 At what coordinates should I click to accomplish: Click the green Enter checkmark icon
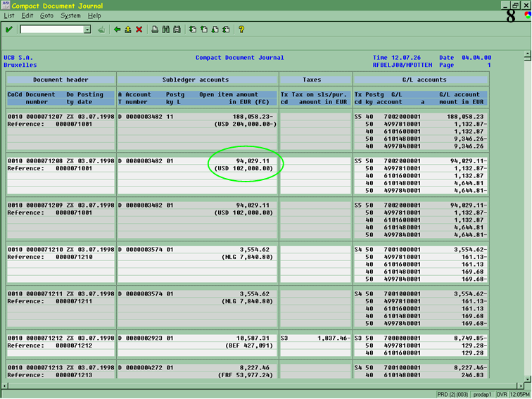click(8, 30)
